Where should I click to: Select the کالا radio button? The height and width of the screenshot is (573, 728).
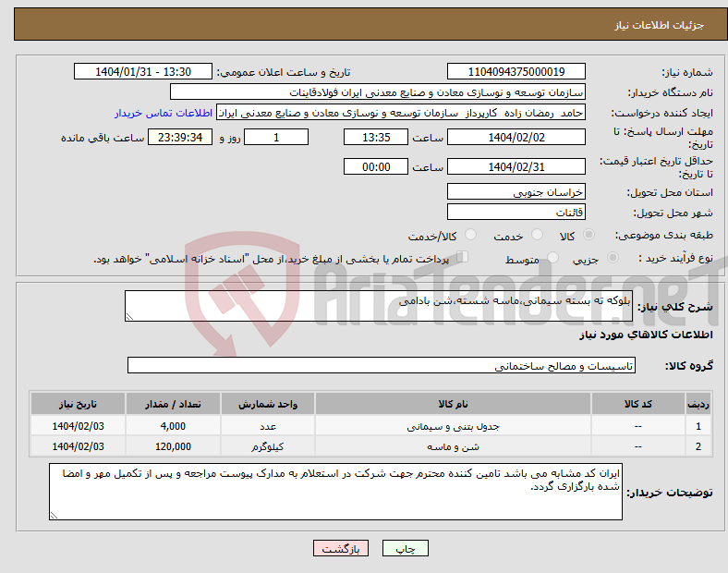(x=588, y=235)
